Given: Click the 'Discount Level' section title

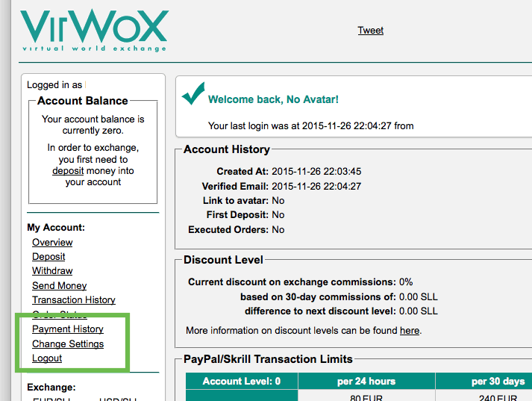Looking at the screenshot, I should [223, 260].
